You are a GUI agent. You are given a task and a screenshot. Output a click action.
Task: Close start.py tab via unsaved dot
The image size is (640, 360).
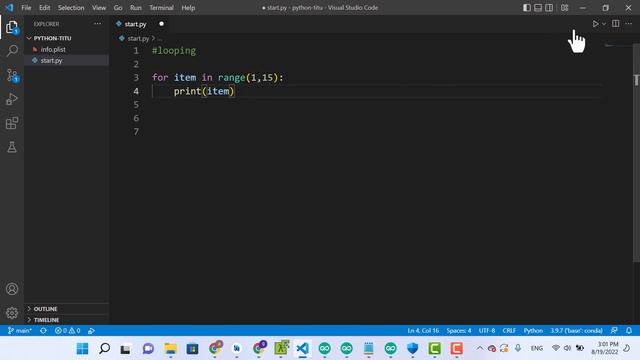(x=162, y=24)
